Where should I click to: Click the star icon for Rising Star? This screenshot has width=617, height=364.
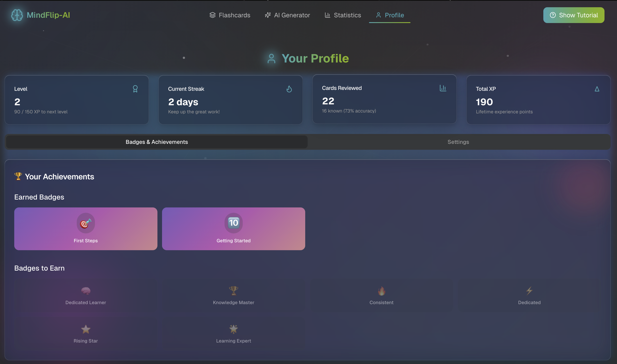86,329
